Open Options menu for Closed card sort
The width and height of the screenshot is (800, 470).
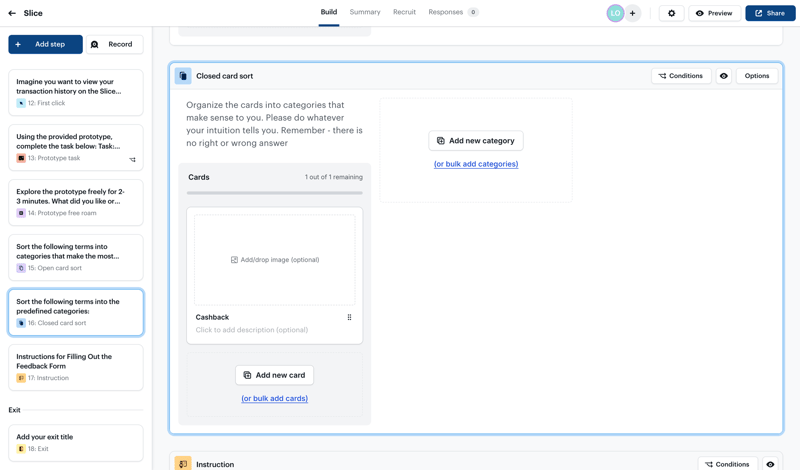pos(757,76)
